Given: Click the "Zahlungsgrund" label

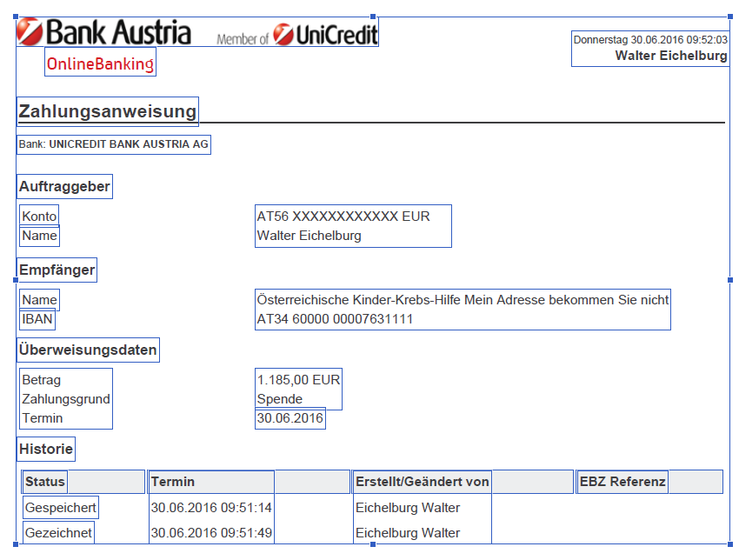Looking at the screenshot, I should [x=66, y=399].
